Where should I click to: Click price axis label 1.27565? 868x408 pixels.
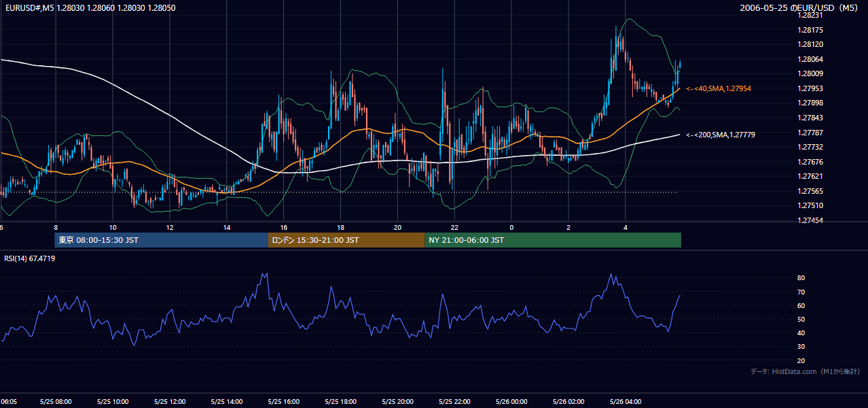[x=810, y=191]
